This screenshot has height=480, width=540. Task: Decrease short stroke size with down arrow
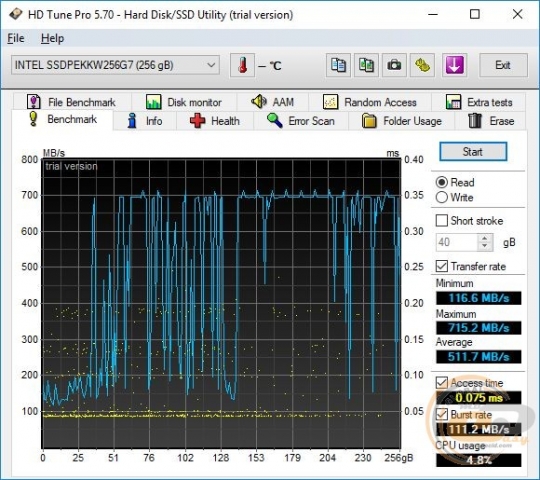point(485,246)
